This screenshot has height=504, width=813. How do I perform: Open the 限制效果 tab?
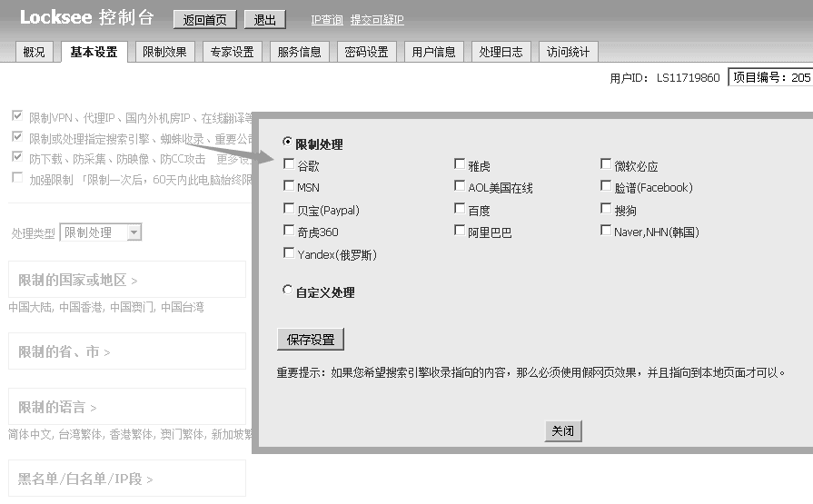[x=165, y=52]
